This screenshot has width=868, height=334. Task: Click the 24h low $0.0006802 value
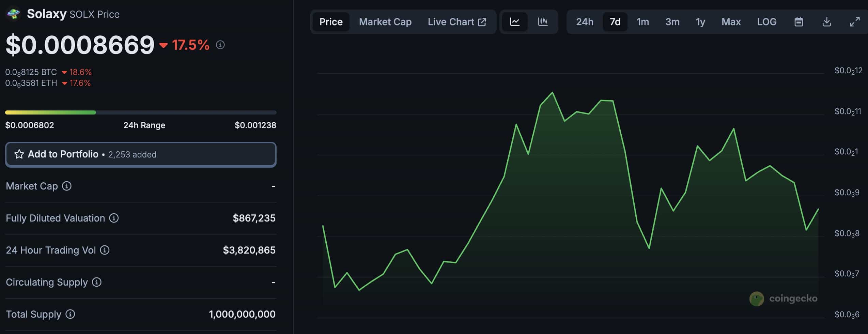pyautogui.click(x=30, y=125)
